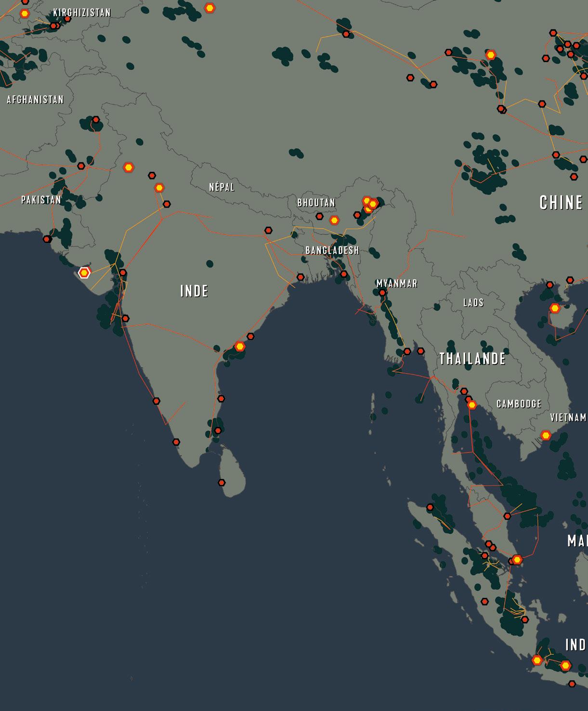588x711 pixels.
Task: Click the large yellow marker in northwest India
Action: (x=129, y=168)
